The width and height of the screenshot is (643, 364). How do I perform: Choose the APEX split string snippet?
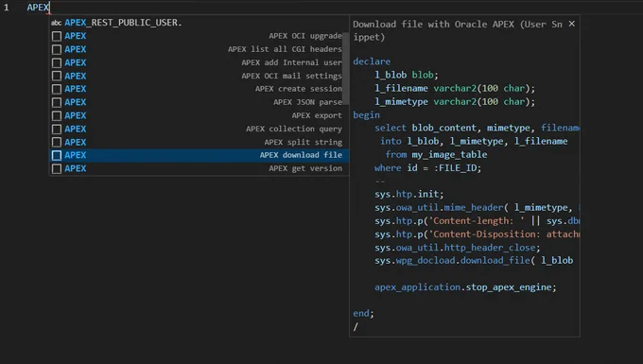(x=200, y=142)
